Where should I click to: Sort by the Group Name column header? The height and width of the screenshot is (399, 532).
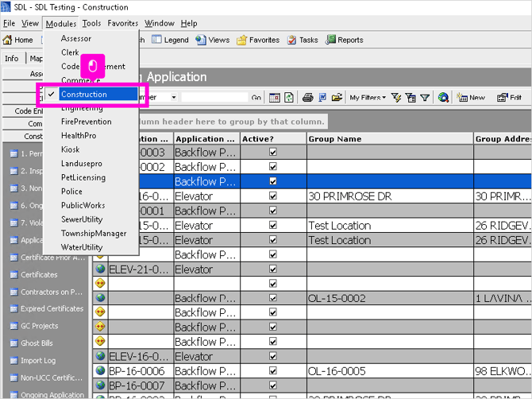pos(390,139)
